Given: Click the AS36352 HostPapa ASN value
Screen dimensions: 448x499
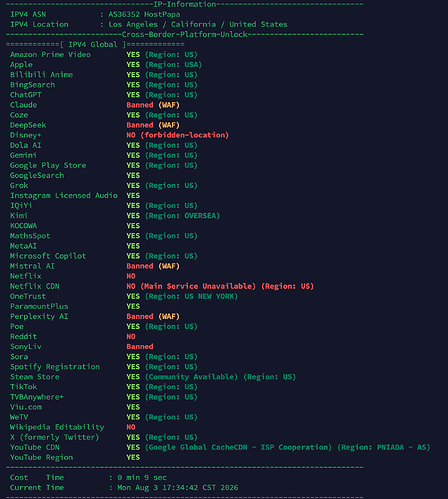Looking at the screenshot, I should (144, 14).
